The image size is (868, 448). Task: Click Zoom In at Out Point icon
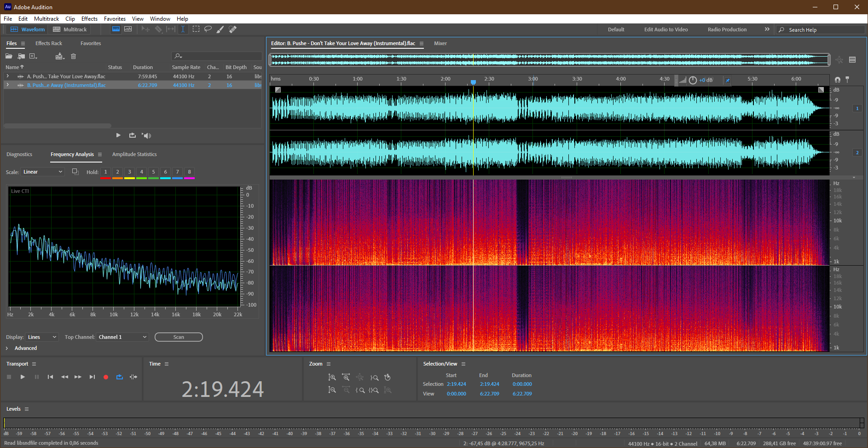[x=374, y=378]
